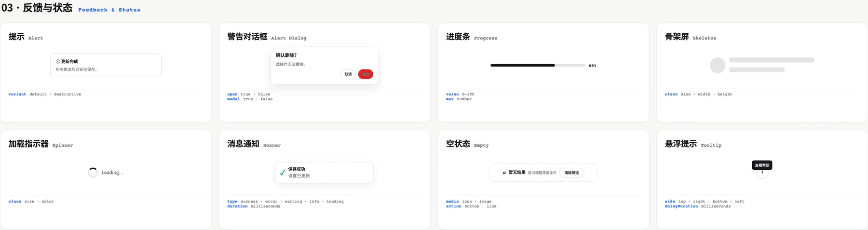
Task: Click the 查看帮助 tooltip bubble
Action: (x=762, y=165)
